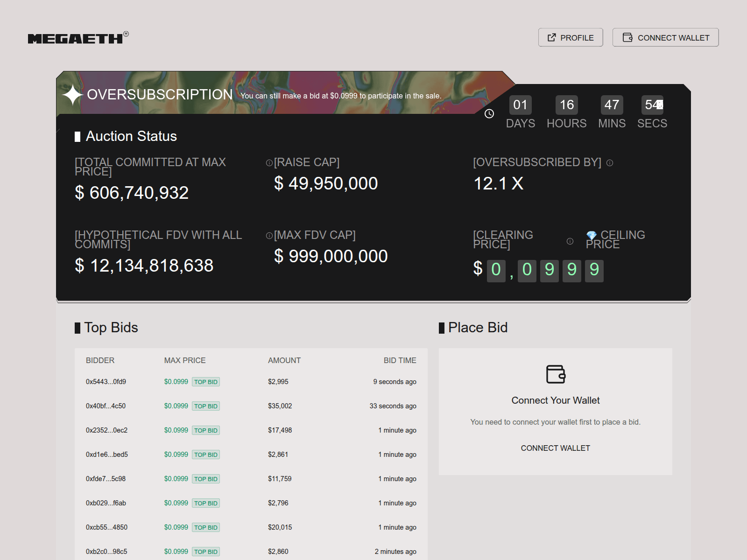Click the $20,015 amount cell
The width and height of the screenshot is (747, 560).
point(280,527)
